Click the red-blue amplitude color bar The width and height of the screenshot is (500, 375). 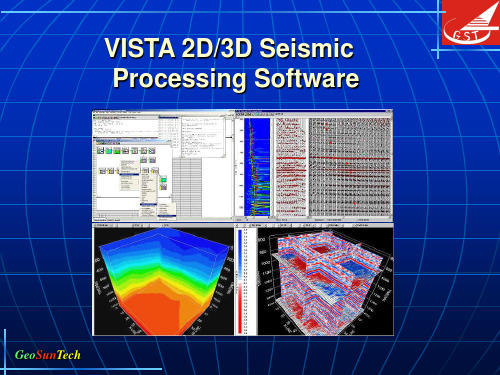pyautogui.click(x=241, y=281)
